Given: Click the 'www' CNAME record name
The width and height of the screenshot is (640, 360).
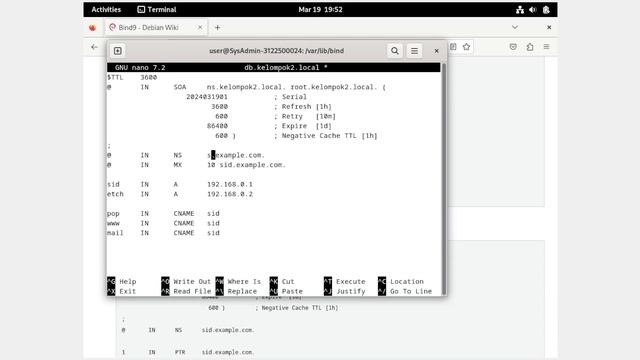Looking at the screenshot, I should (x=113, y=223).
